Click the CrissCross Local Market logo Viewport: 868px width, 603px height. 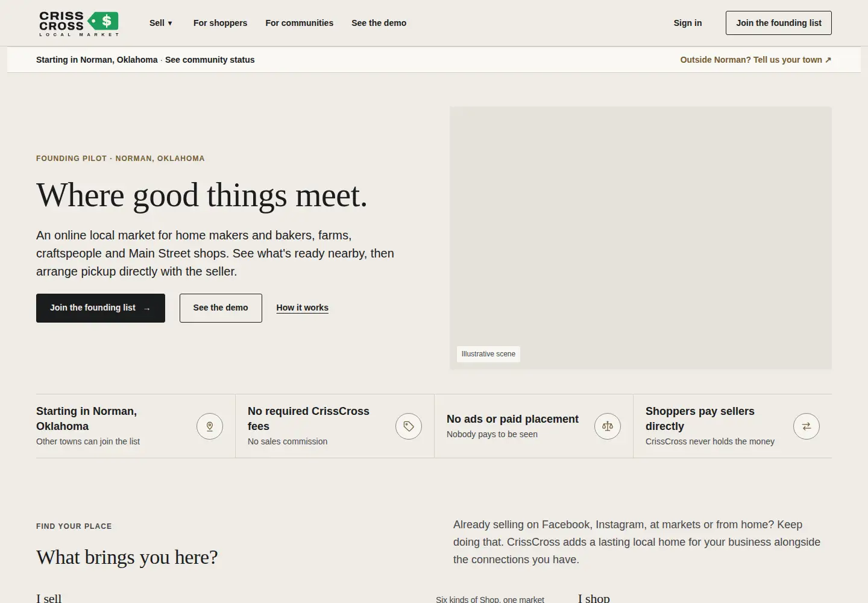tap(78, 23)
